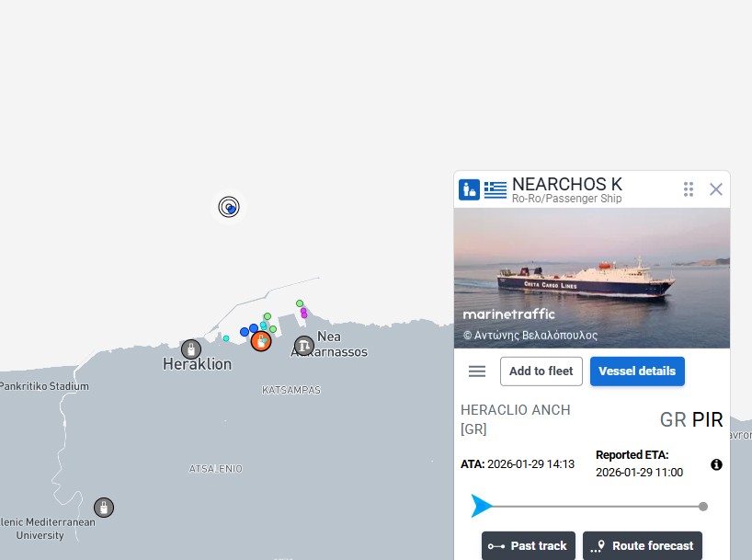
Task: Add vessel to fleet
Action: tap(541, 371)
